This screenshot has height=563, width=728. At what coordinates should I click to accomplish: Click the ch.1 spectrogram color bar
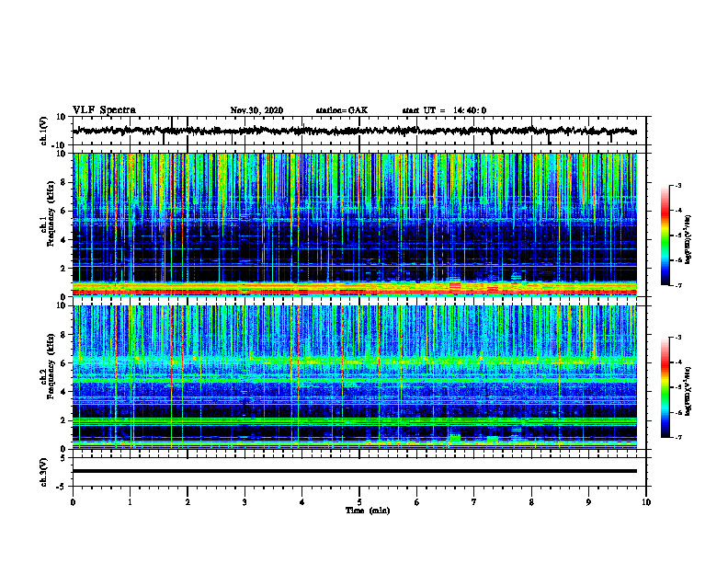[x=665, y=236]
